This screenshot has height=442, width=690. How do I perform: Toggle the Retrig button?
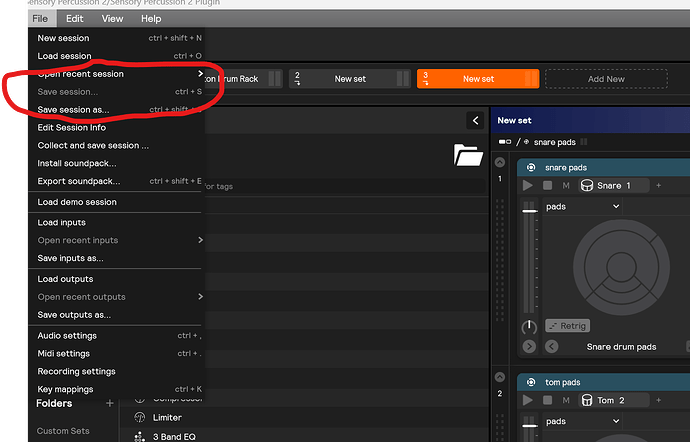point(568,326)
